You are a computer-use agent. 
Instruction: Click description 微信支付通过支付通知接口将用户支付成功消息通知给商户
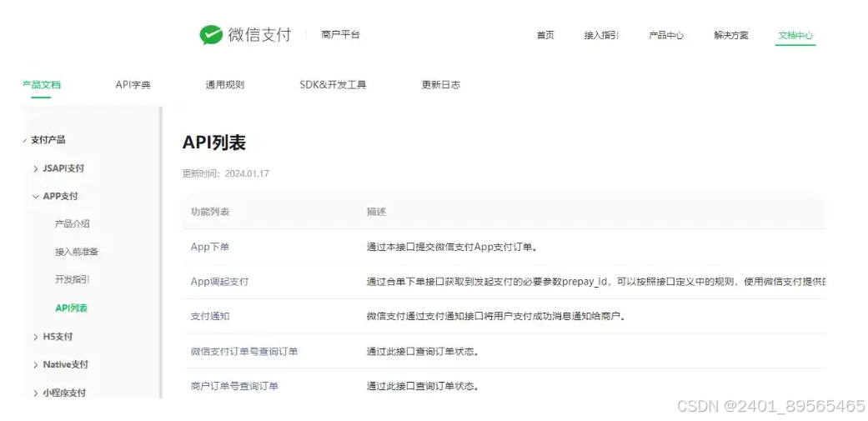click(499, 317)
